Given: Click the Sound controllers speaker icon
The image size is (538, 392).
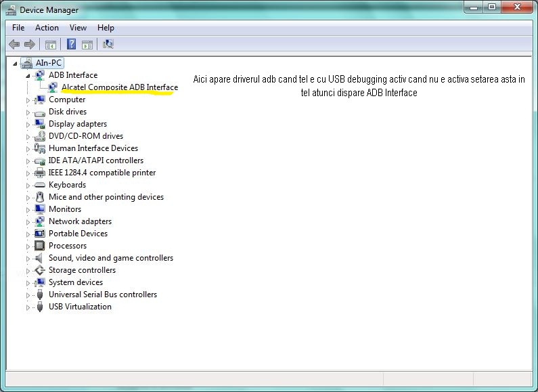Looking at the screenshot, I should tap(39, 258).
